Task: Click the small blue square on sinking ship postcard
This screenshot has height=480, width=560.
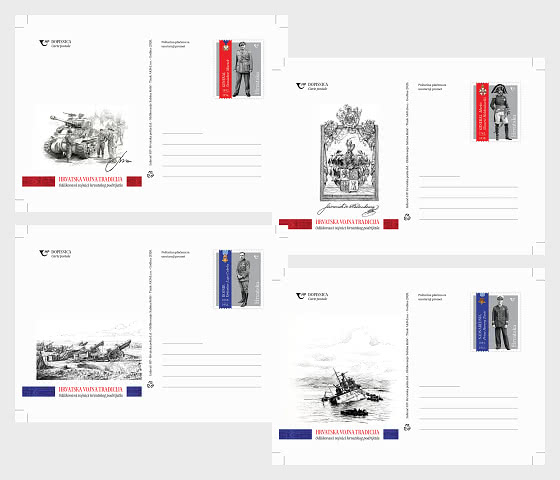Action: [391, 434]
